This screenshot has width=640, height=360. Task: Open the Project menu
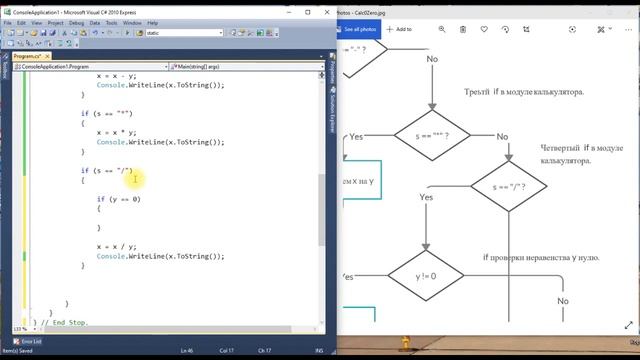pos(56,23)
